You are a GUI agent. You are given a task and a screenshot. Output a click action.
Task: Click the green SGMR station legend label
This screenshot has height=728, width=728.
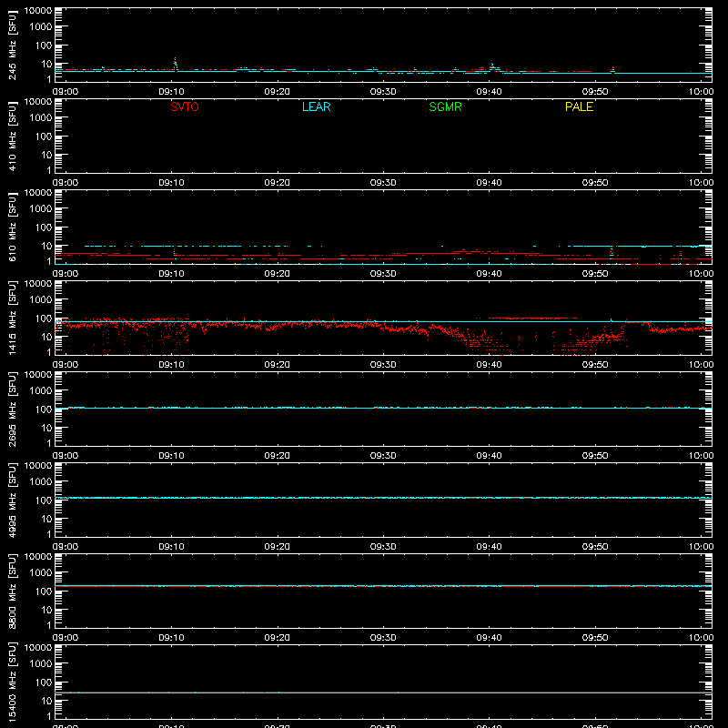(445, 106)
